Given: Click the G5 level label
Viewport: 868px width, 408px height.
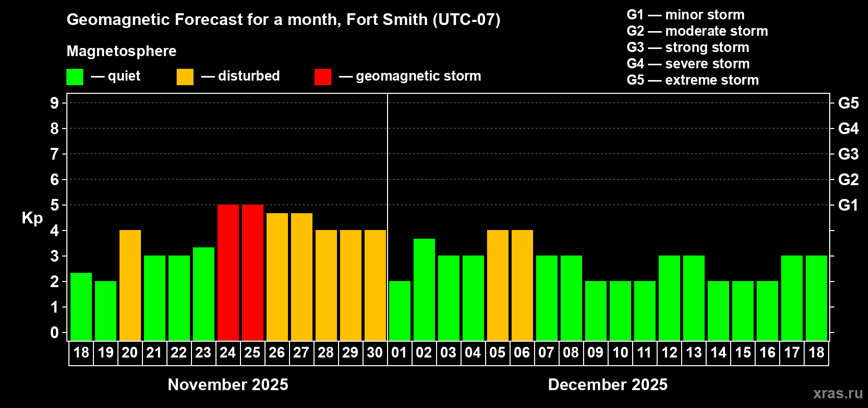Looking at the screenshot, I should tap(848, 103).
